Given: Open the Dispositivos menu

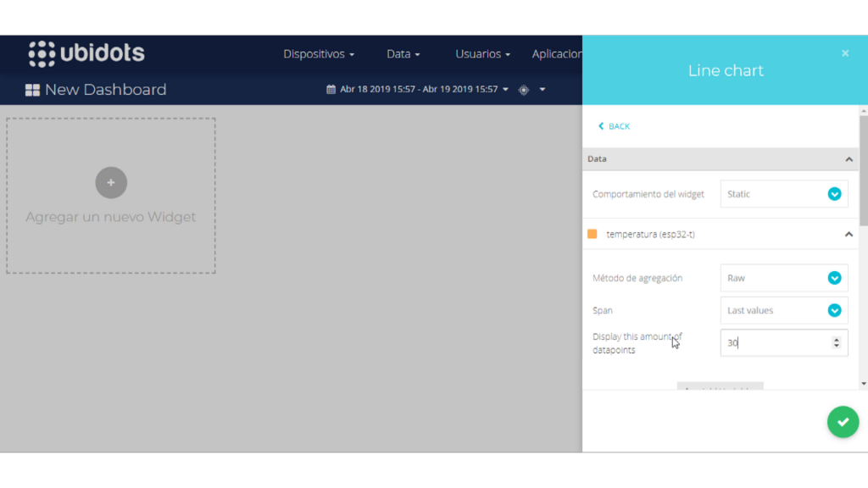Looking at the screenshot, I should (x=319, y=53).
